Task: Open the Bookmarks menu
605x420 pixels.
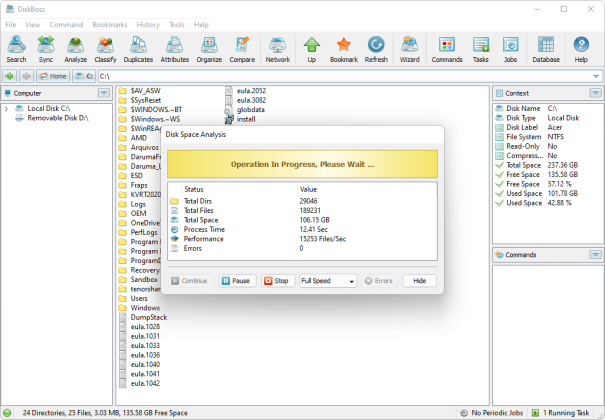Action: [110, 25]
